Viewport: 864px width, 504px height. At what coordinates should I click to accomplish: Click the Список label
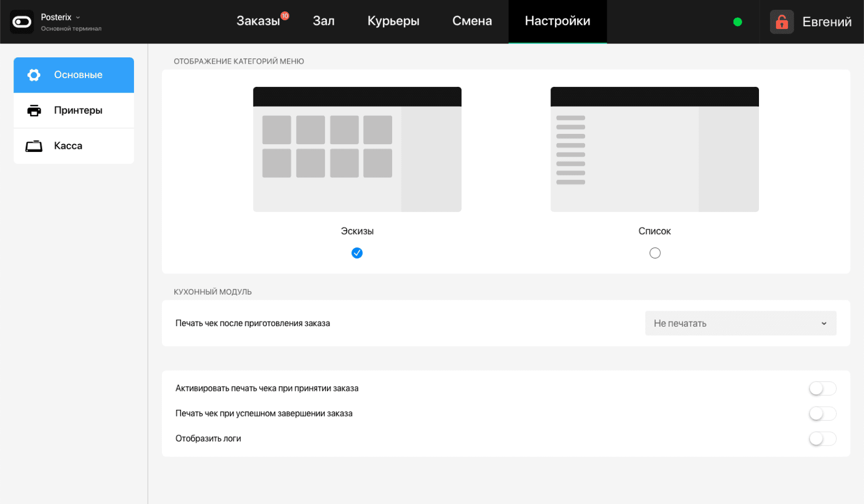click(x=654, y=231)
